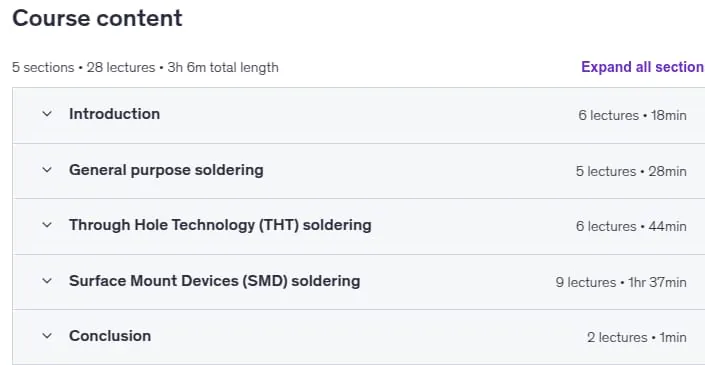Expand Through Hole Technology chevron
705x365 pixels.
47,225
